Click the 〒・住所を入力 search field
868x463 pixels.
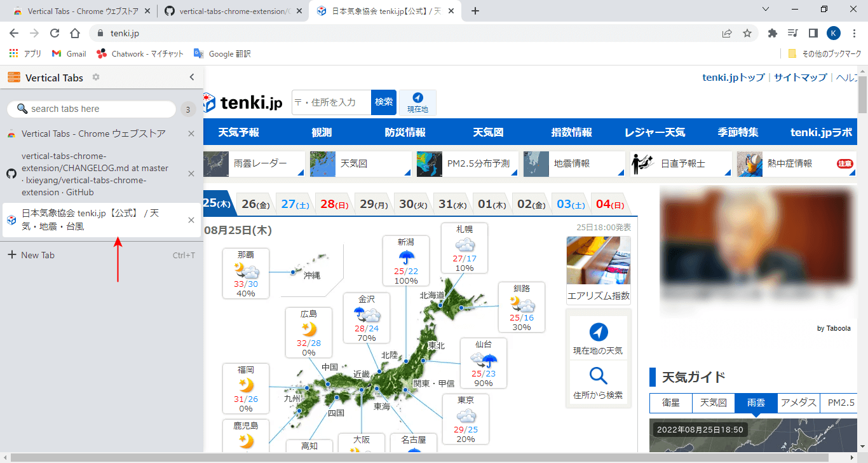(x=331, y=102)
